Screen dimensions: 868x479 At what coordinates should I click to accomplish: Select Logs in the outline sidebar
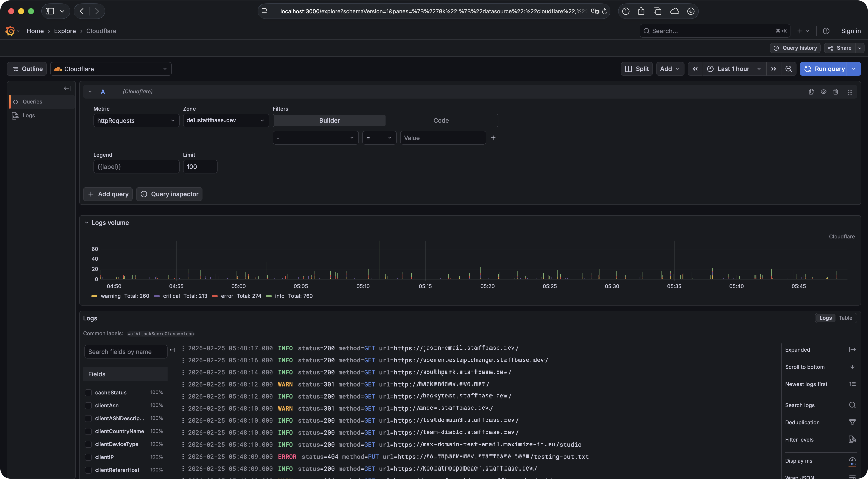coord(29,116)
